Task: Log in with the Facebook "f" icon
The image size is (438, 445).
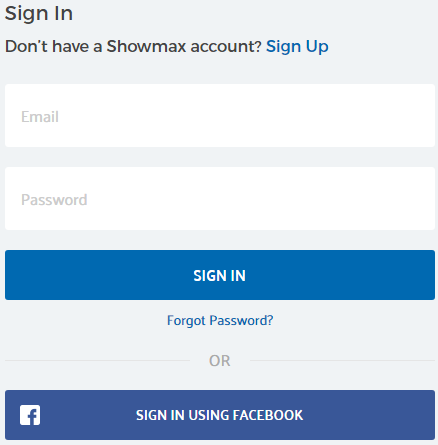Action: pos(30,415)
